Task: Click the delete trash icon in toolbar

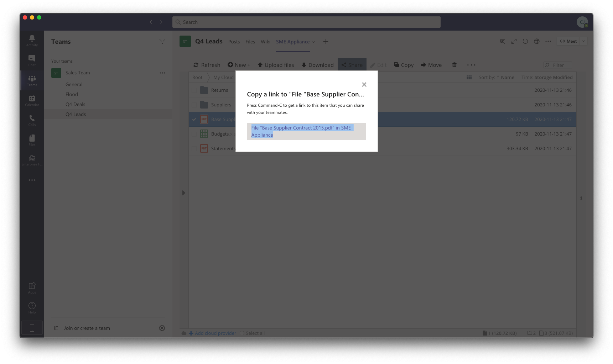Action: click(454, 65)
